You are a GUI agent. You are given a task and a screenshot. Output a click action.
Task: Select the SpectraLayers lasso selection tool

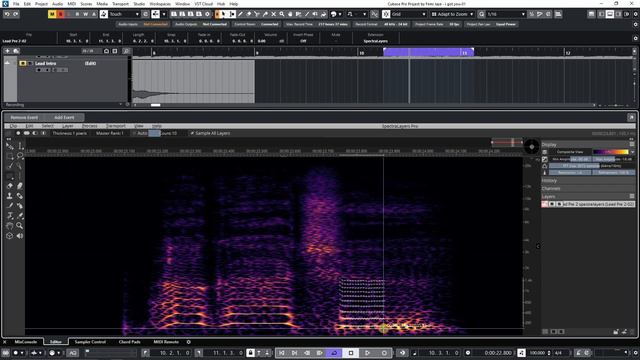[x=20, y=156]
